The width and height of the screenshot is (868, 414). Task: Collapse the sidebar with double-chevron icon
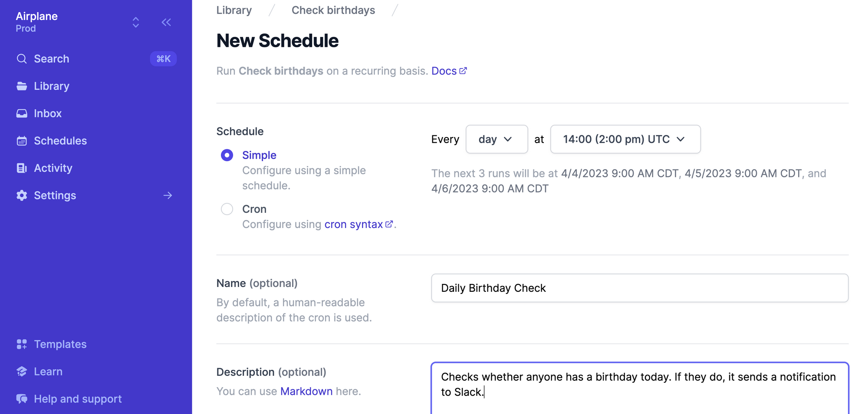click(x=166, y=22)
